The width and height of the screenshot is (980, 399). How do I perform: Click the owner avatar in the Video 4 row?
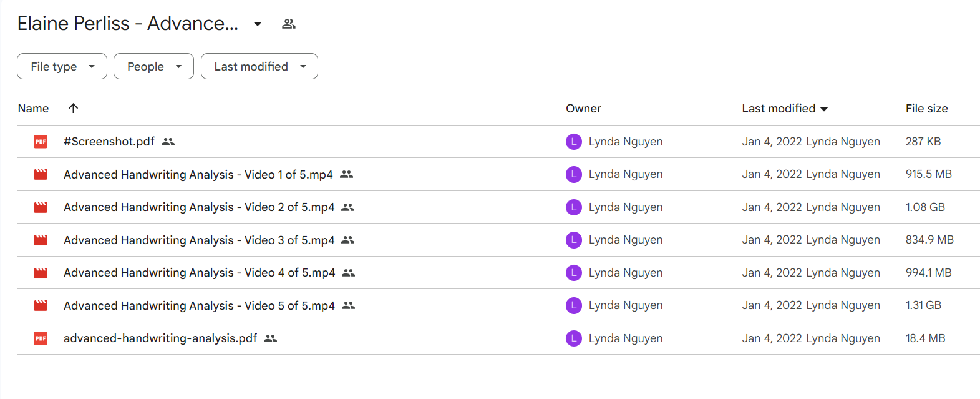pos(574,273)
